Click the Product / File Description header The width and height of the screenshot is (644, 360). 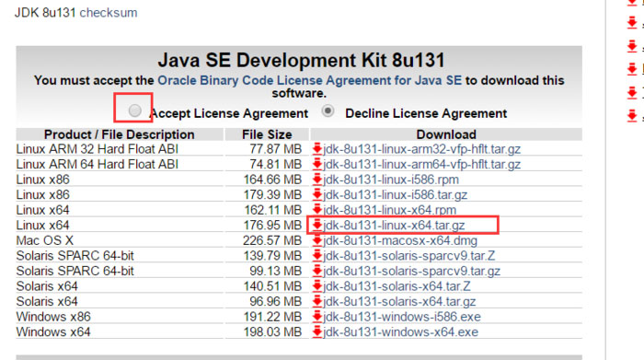click(x=119, y=134)
